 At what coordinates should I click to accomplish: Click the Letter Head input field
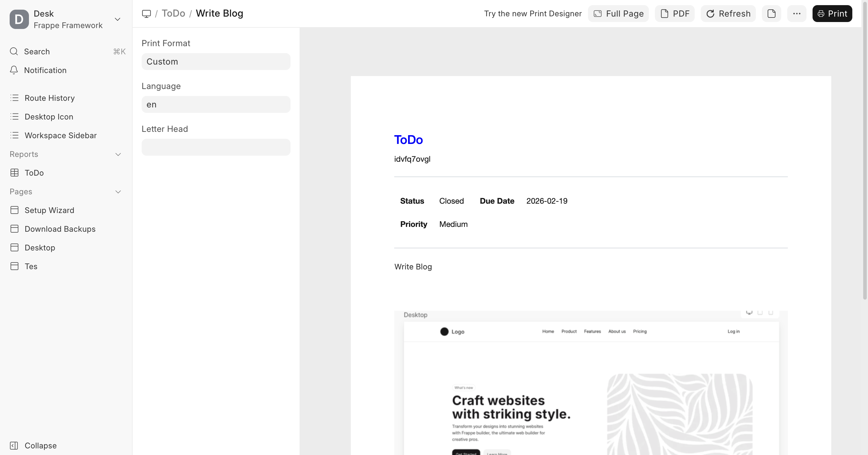tap(216, 147)
